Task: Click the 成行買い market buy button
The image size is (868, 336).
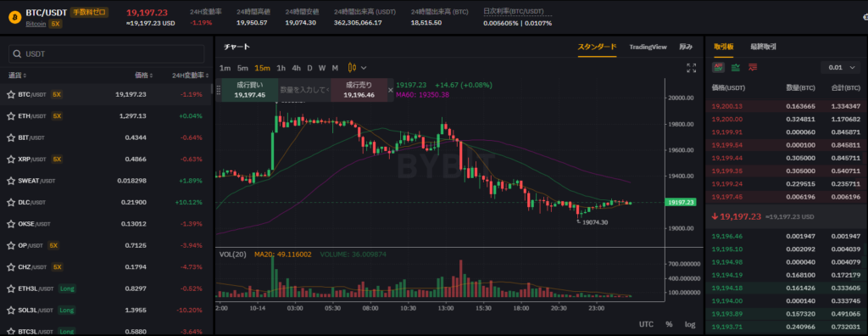Action: pos(250,90)
